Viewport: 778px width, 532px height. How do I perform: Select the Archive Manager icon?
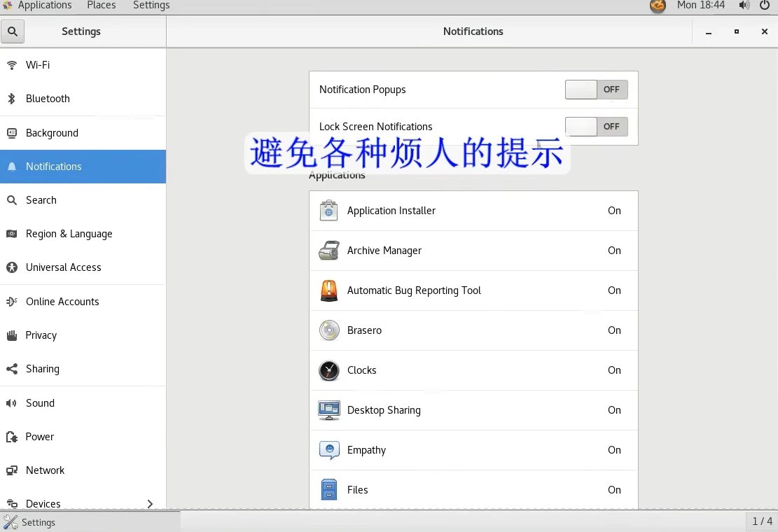[328, 251]
